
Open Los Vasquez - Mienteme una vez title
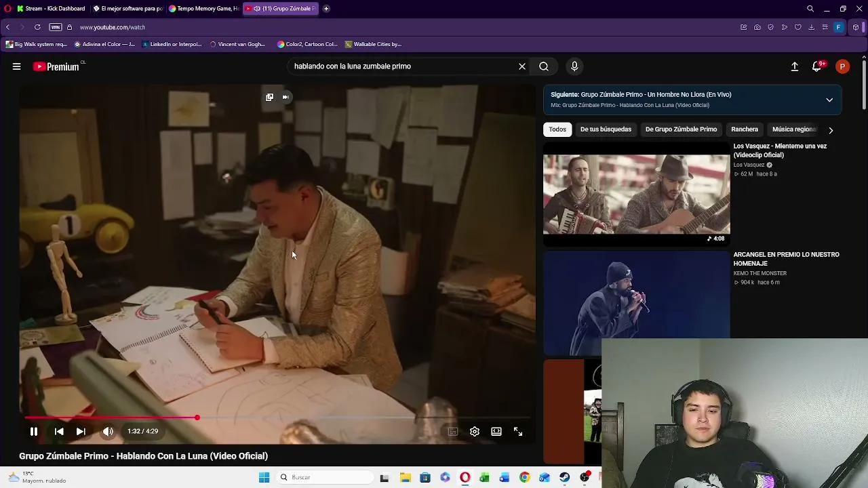(780, 150)
